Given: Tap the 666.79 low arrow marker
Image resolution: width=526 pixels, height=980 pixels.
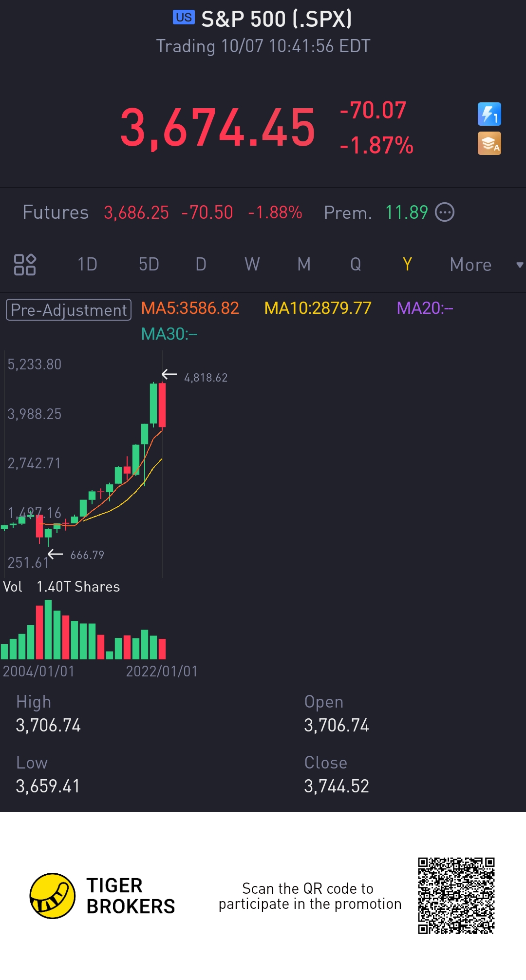Looking at the screenshot, I should 55,554.
